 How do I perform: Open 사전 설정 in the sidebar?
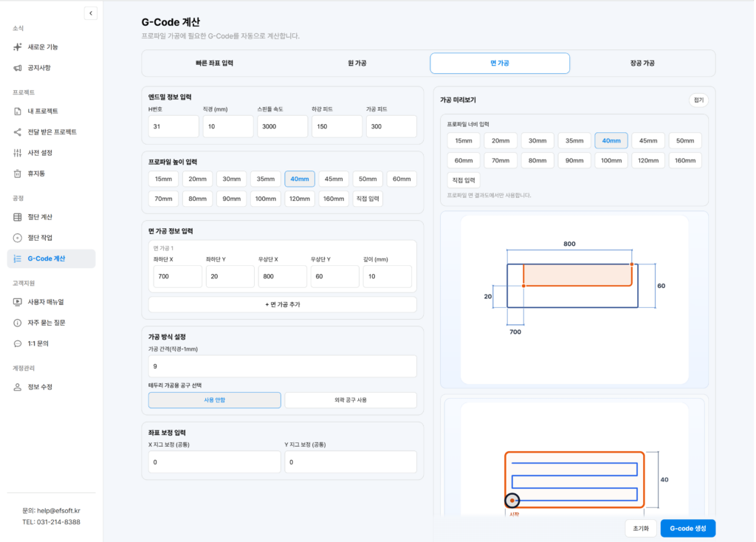[51, 153]
